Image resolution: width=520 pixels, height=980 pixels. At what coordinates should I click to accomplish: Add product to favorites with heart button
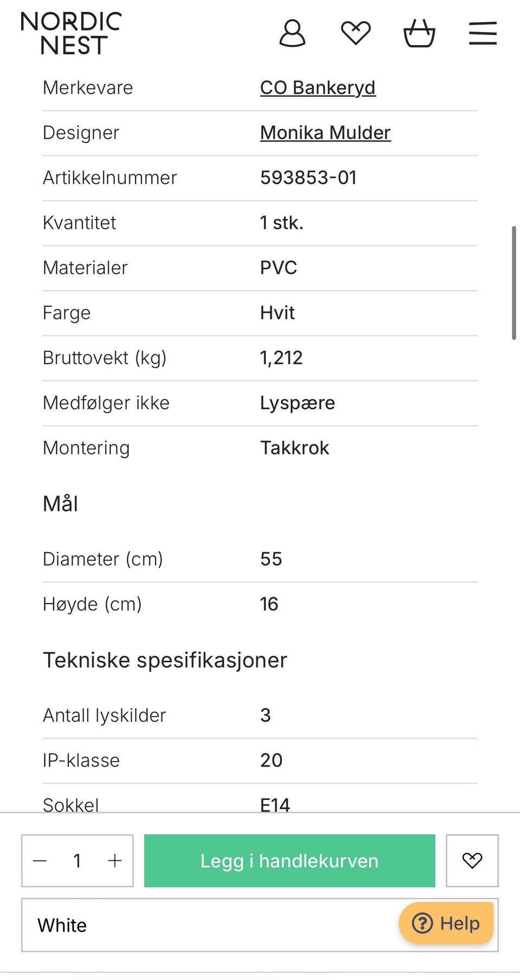click(472, 861)
